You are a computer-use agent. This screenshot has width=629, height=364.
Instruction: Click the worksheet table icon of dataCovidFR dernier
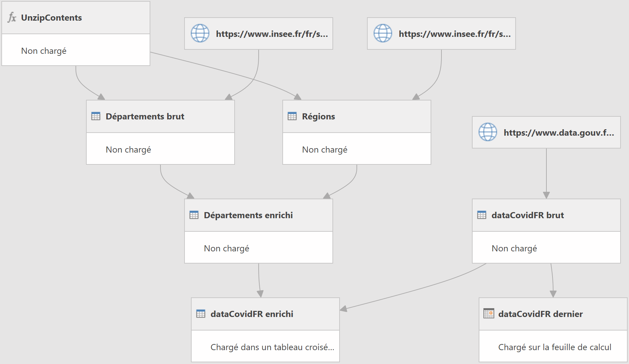[489, 314]
